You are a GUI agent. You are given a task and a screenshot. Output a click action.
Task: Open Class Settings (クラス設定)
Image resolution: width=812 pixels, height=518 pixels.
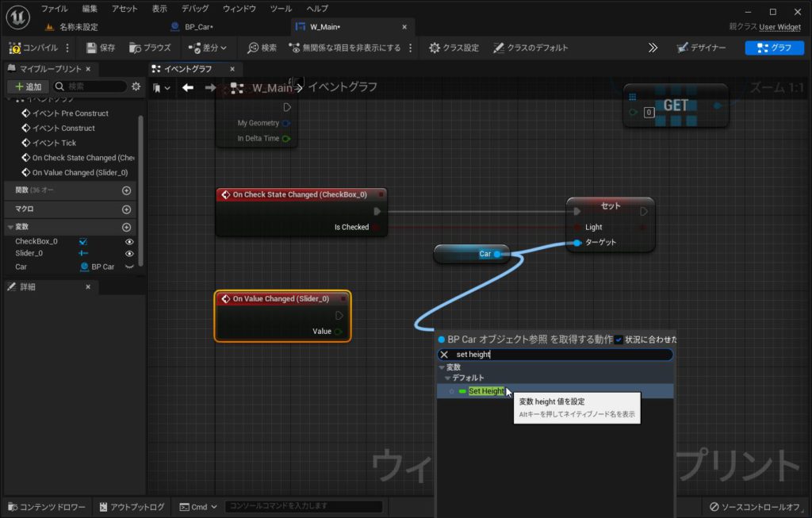(x=454, y=48)
